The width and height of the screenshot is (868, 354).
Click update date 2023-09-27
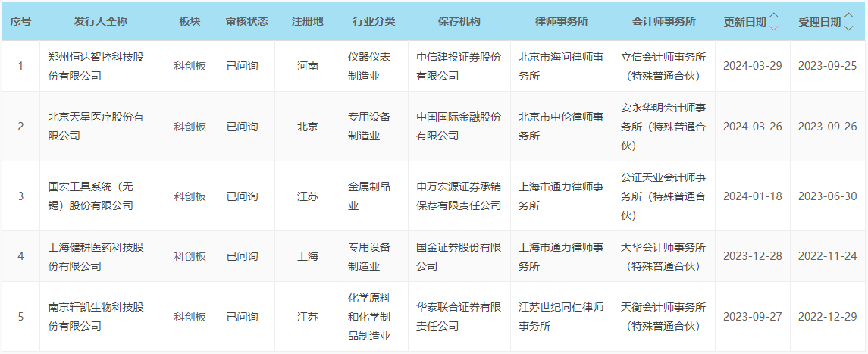tap(752, 317)
